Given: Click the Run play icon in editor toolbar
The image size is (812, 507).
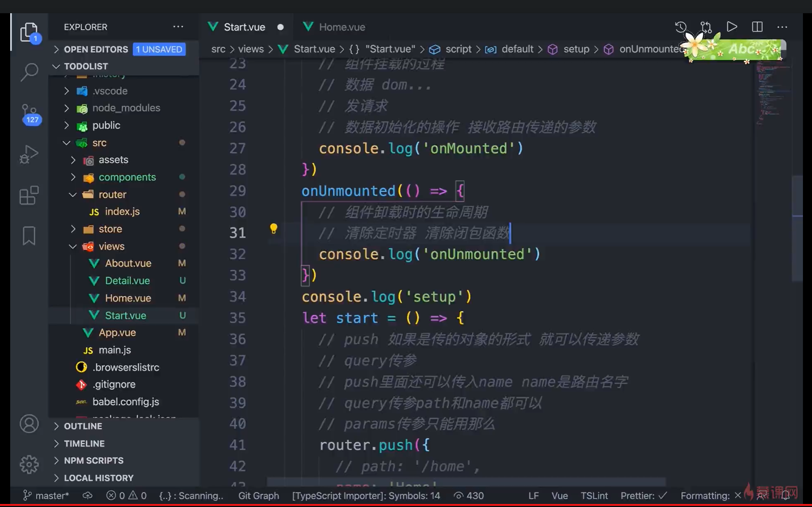Looking at the screenshot, I should tap(732, 27).
